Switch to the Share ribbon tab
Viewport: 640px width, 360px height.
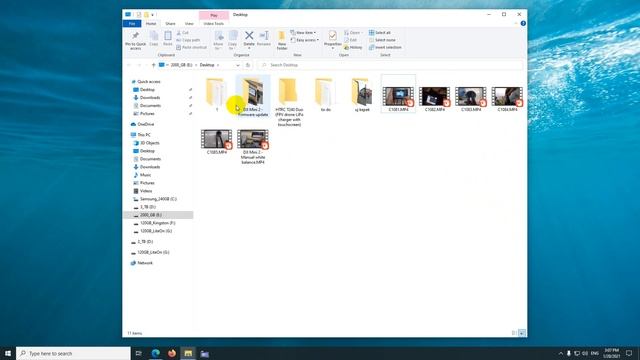170,24
